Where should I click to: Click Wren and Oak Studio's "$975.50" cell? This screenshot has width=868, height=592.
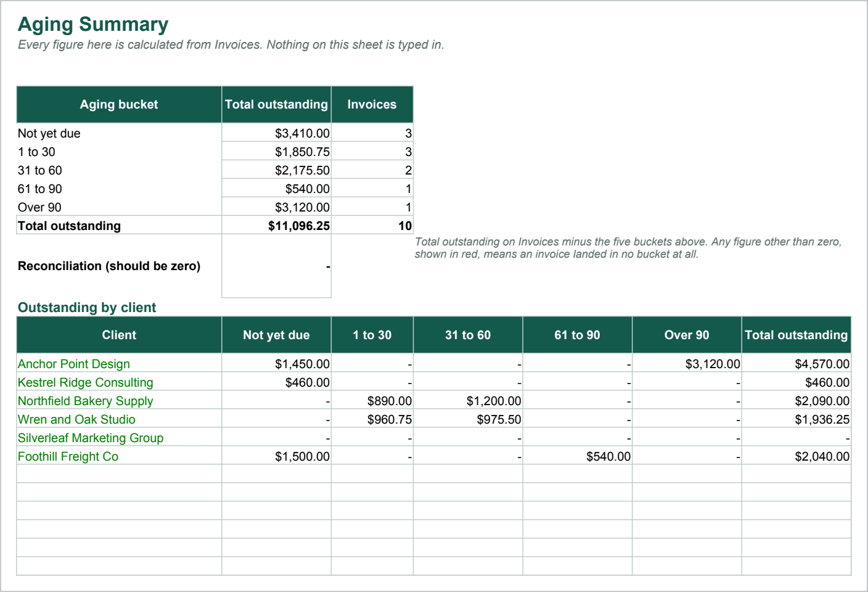pyautogui.click(x=468, y=419)
